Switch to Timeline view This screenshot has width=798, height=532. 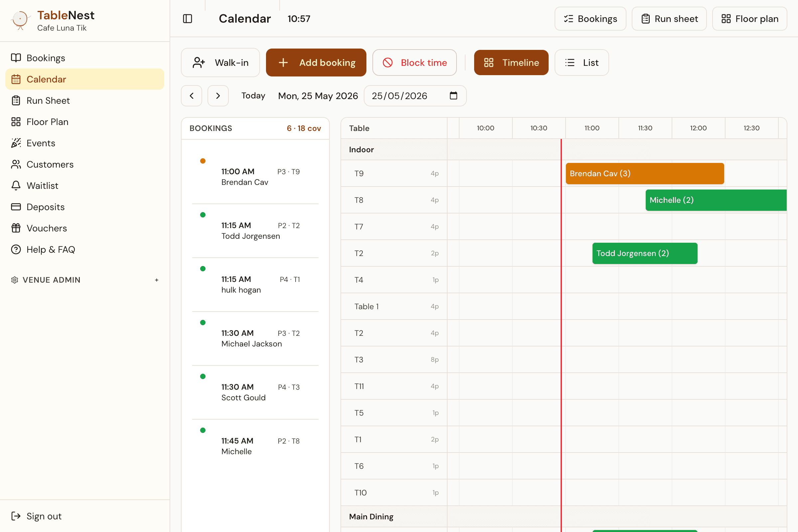(x=511, y=63)
